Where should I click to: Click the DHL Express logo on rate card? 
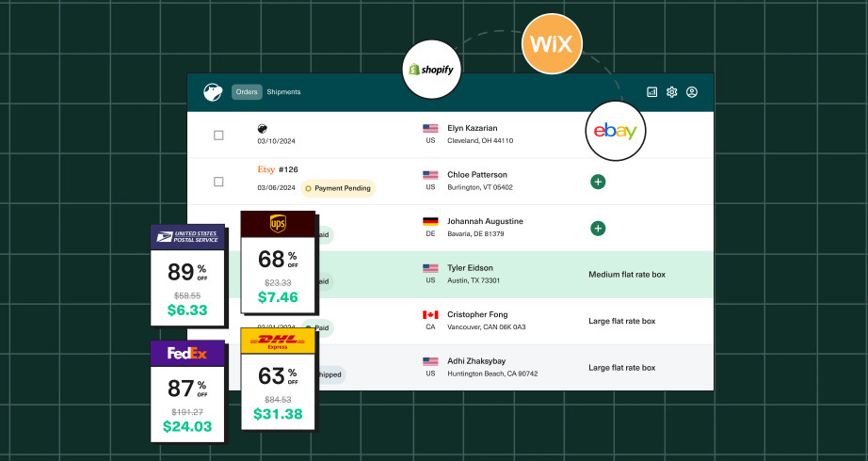coord(278,341)
